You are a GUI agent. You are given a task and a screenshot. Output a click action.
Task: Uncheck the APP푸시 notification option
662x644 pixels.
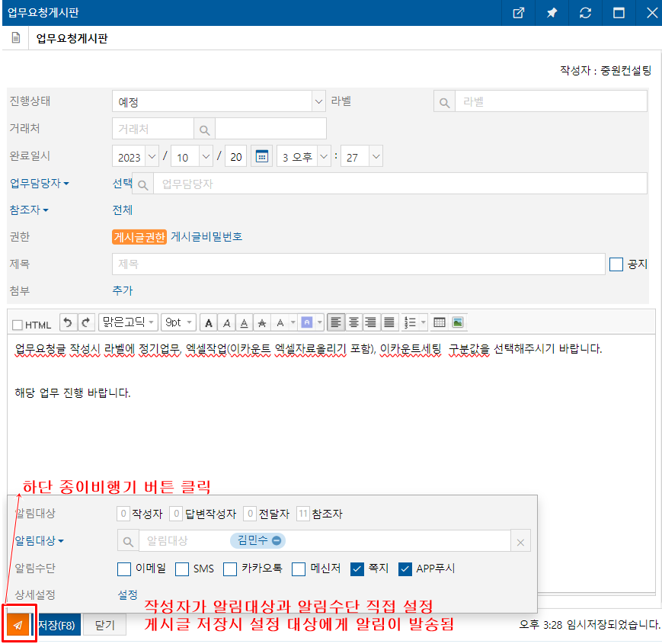405,569
